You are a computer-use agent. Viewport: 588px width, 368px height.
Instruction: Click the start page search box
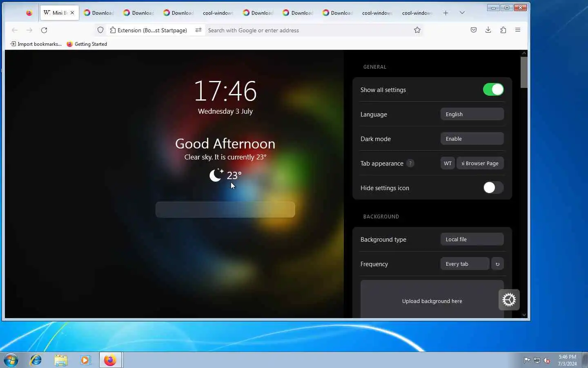pyautogui.click(x=225, y=209)
